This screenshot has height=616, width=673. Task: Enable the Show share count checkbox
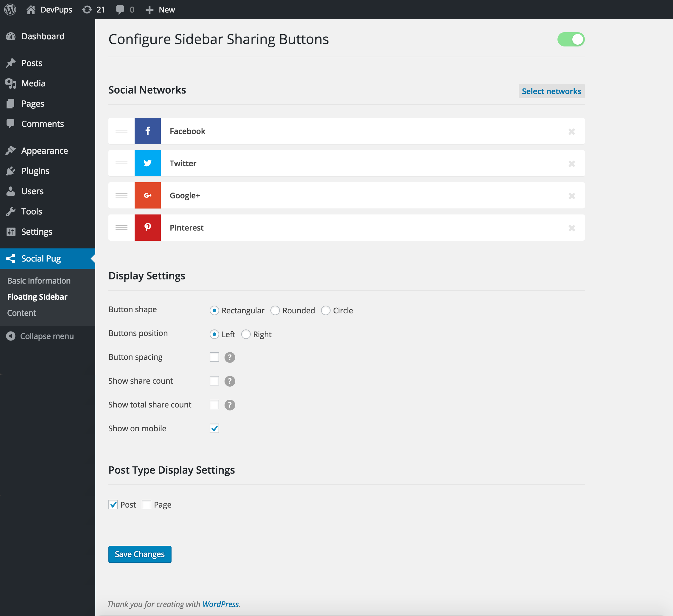214,381
